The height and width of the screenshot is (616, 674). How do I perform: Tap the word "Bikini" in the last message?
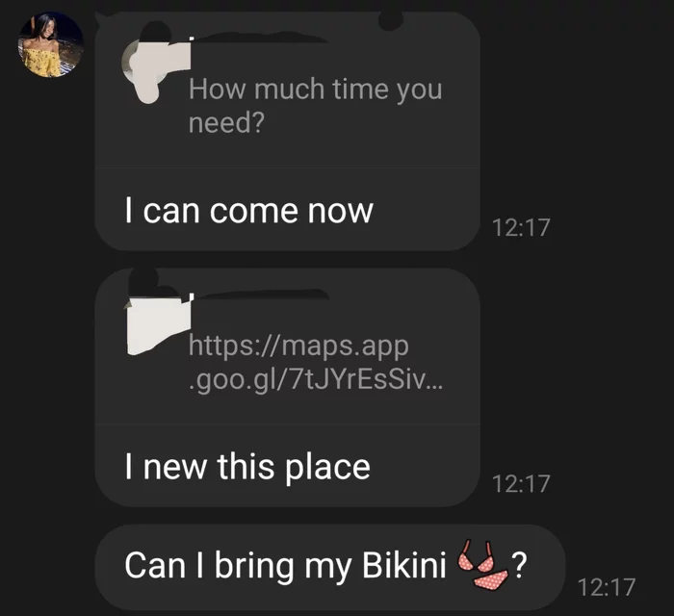[x=404, y=564]
